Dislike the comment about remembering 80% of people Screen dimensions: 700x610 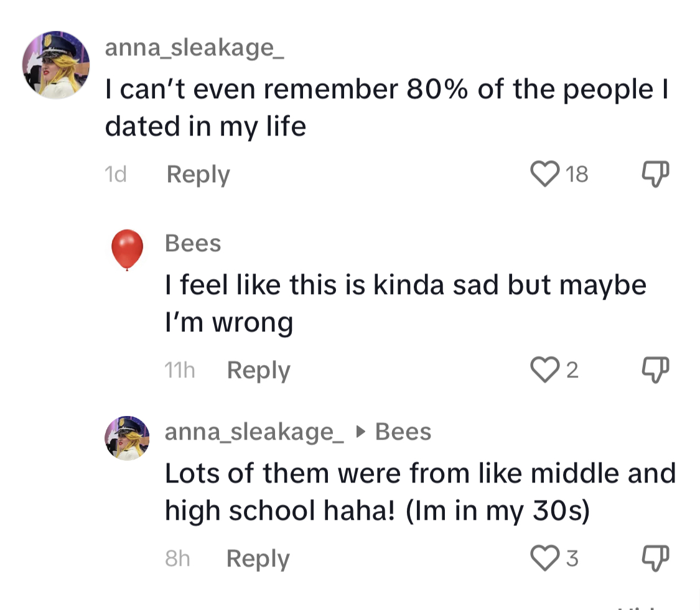coord(655,173)
